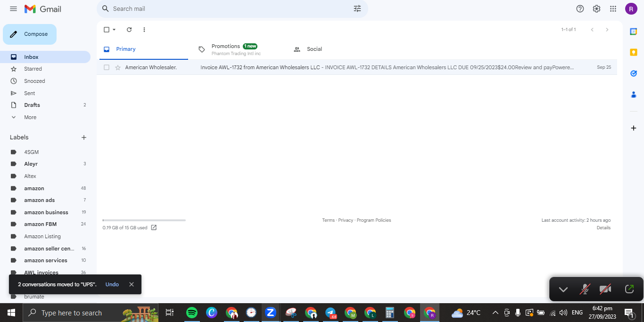Open the main menu hamburger icon

click(x=13, y=9)
